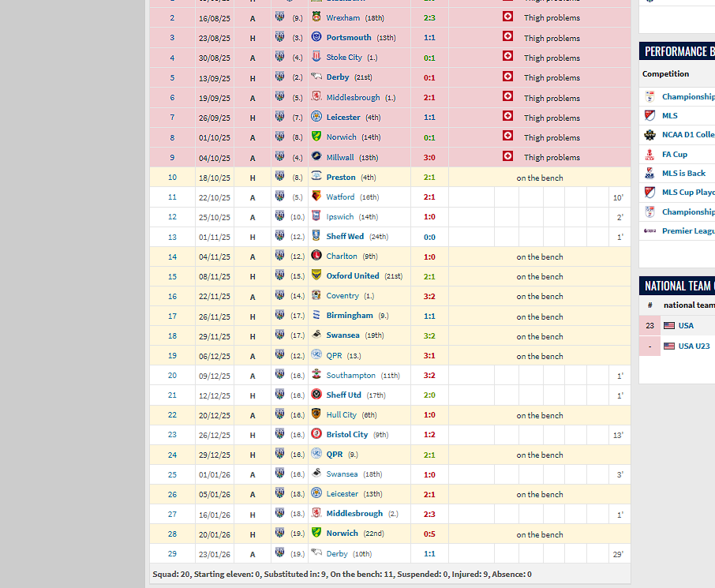
Task: Open the 2:1 result against Preston
Action: click(x=429, y=177)
